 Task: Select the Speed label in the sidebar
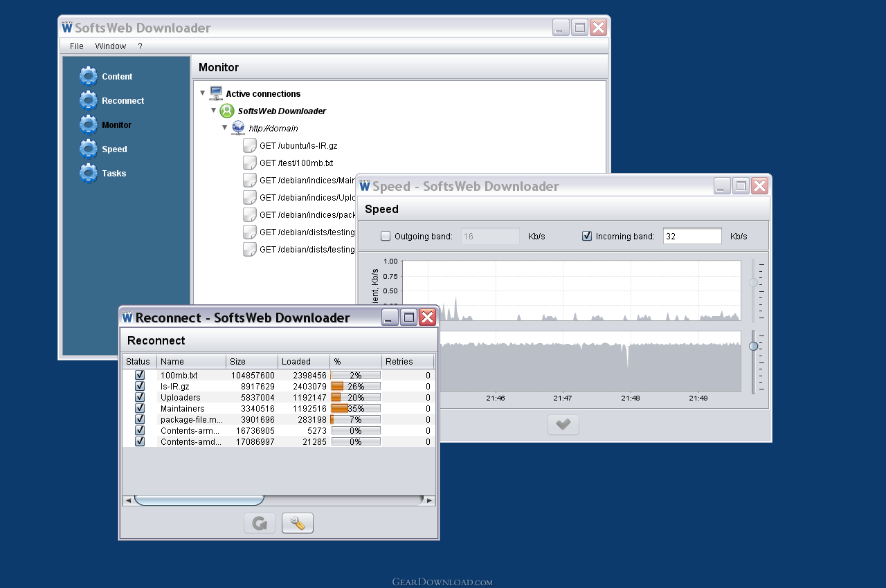(114, 149)
